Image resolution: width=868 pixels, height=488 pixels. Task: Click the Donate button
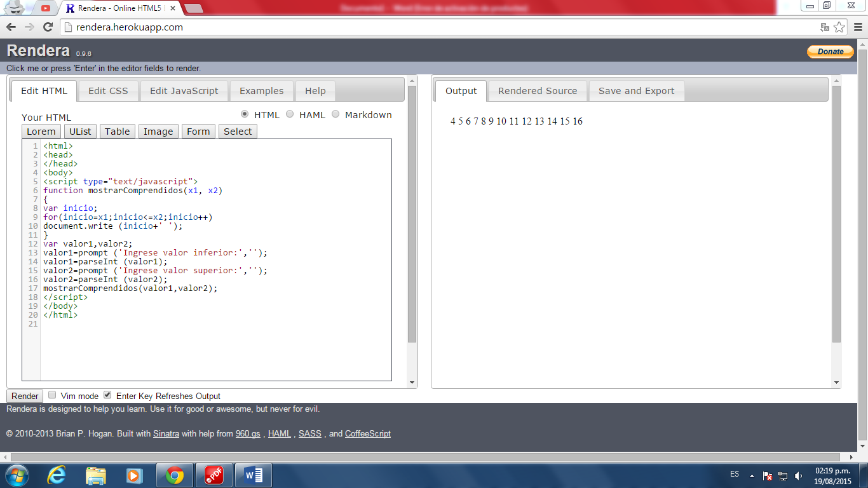[830, 51]
